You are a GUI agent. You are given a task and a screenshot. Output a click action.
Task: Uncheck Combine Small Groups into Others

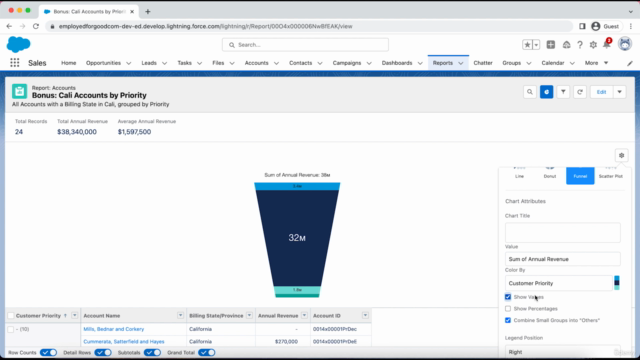(508, 320)
